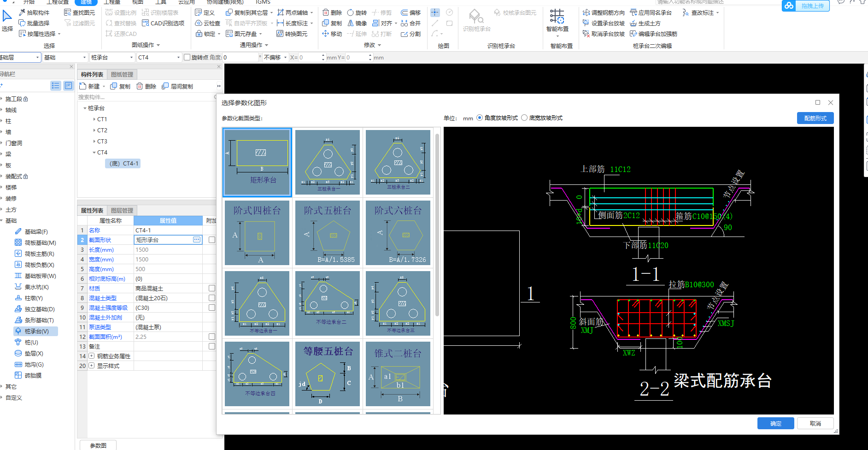Click the 合并 merge tool
The image size is (868, 450).
coord(411,23)
